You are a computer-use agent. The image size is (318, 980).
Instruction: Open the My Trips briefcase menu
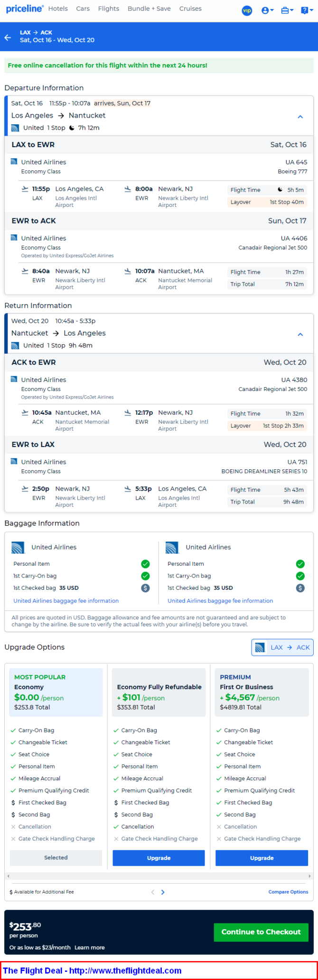[x=287, y=10]
